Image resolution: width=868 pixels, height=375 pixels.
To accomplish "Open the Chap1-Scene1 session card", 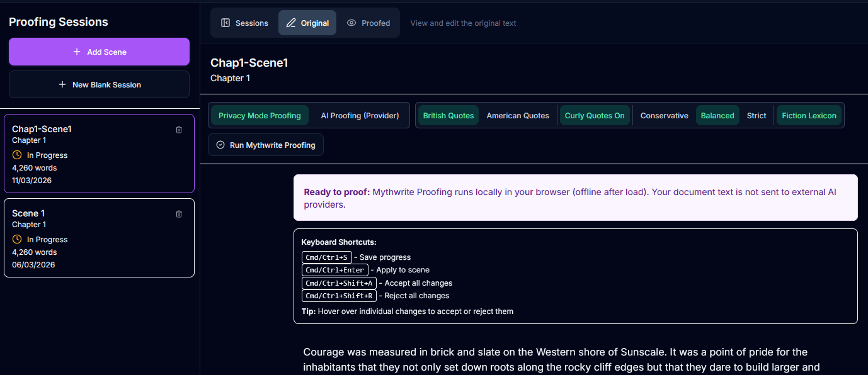I will (99, 154).
